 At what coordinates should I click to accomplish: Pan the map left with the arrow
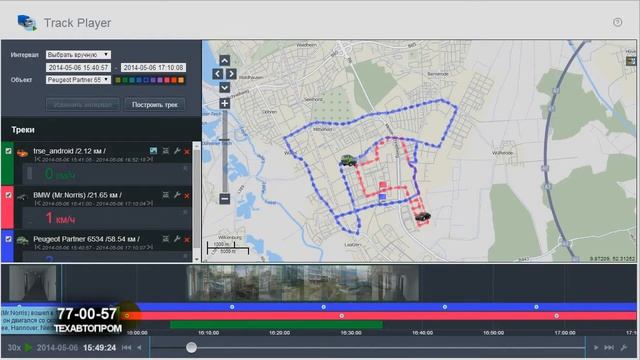[x=218, y=74]
